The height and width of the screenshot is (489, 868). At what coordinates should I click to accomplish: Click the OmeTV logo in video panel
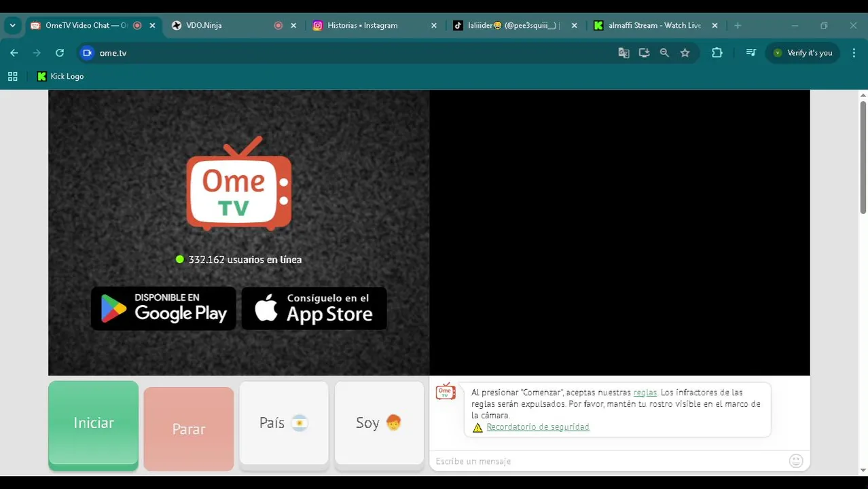coord(239,184)
